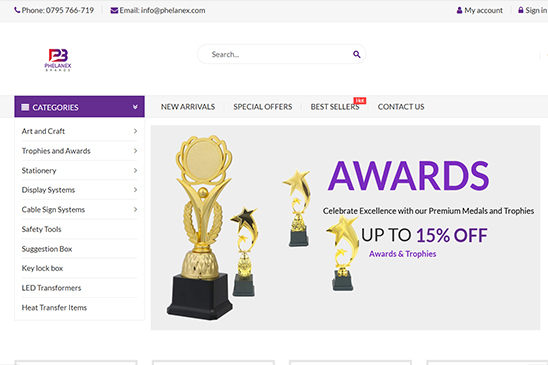The height and width of the screenshot is (365, 548).
Task: Click the Categories hamburger list icon
Action: (25, 107)
